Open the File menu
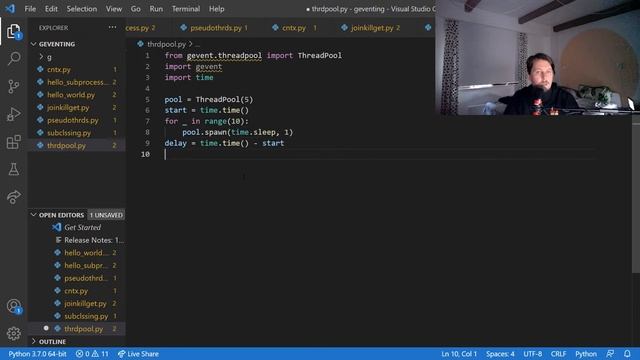Screen dimensions: 640x360 tap(30, 9)
